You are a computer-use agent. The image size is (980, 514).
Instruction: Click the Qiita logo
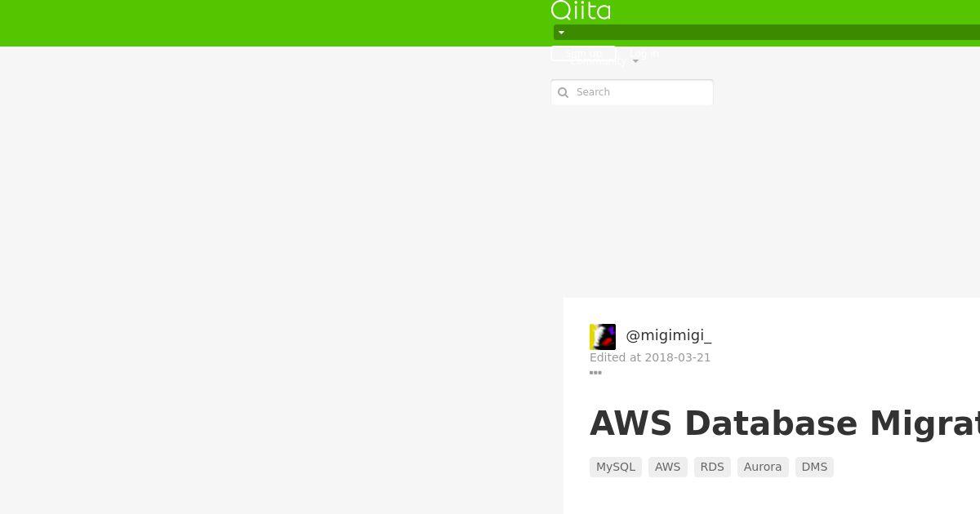click(x=581, y=11)
